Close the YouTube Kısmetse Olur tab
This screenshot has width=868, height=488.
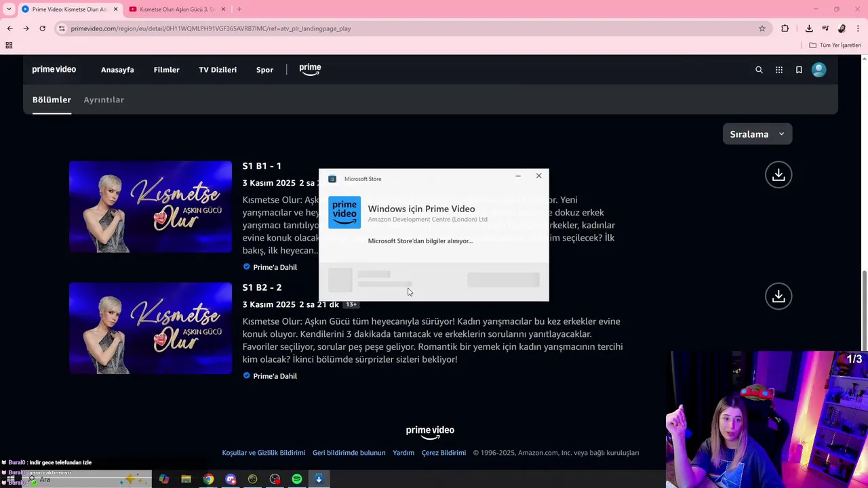pos(222,9)
